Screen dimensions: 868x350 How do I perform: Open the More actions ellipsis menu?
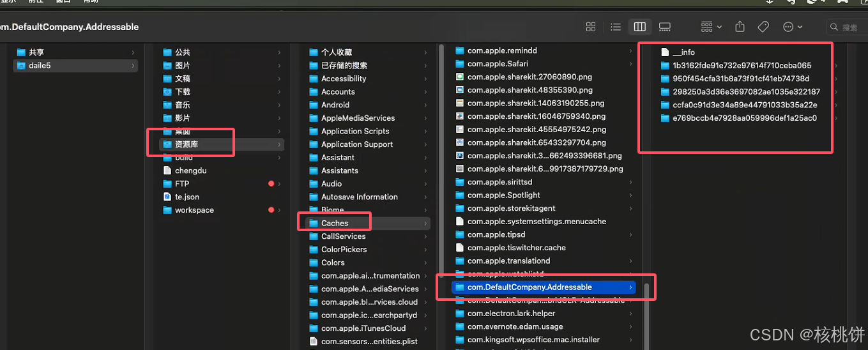792,27
